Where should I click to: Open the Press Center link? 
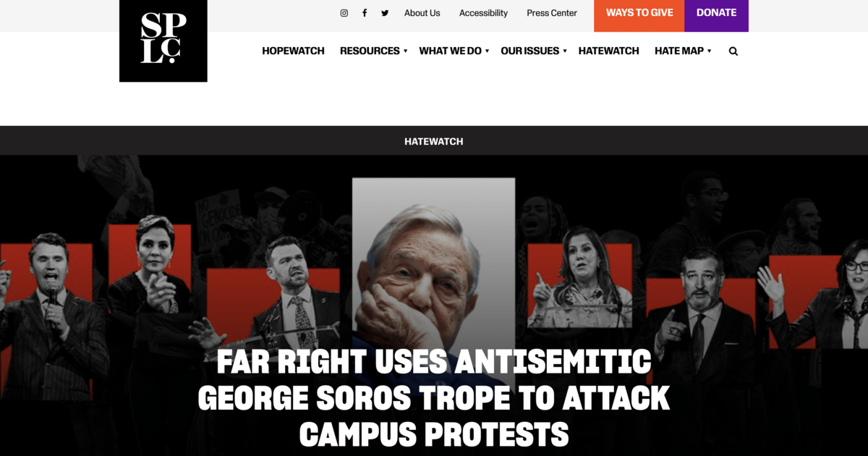tap(552, 13)
